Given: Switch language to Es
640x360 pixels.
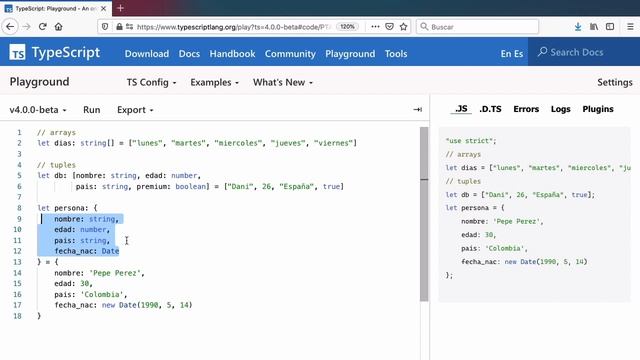Looking at the screenshot, I should pos(518,54).
